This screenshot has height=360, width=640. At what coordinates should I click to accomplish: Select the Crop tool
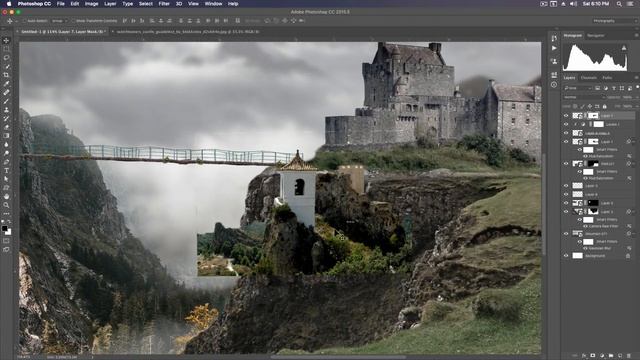[6, 75]
